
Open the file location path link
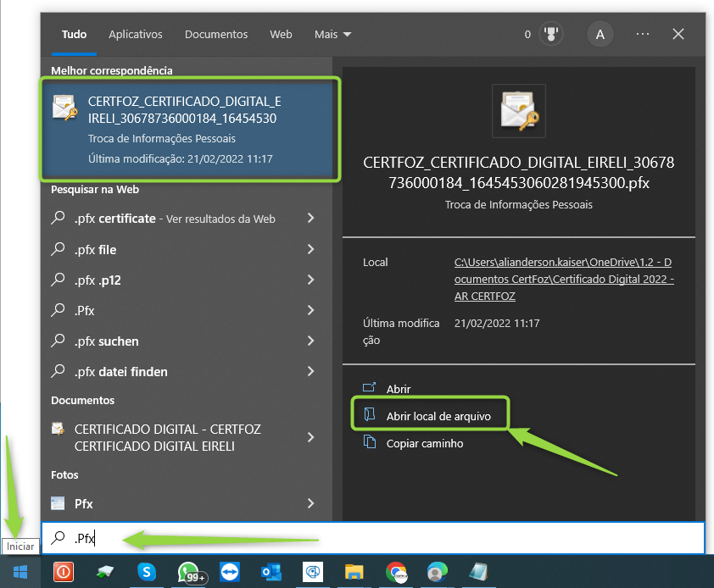[x=564, y=280]
